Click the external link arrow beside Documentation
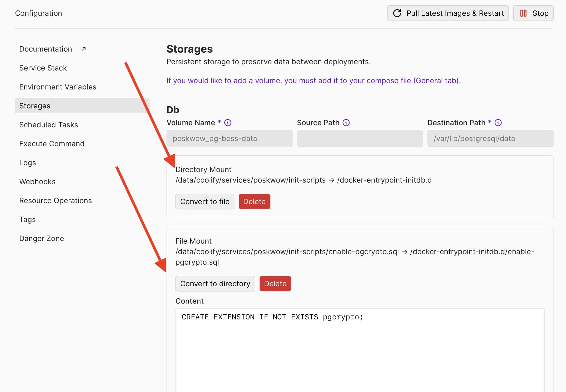The width and height of the screenshot is (566, 392). (x=84, y=49)
